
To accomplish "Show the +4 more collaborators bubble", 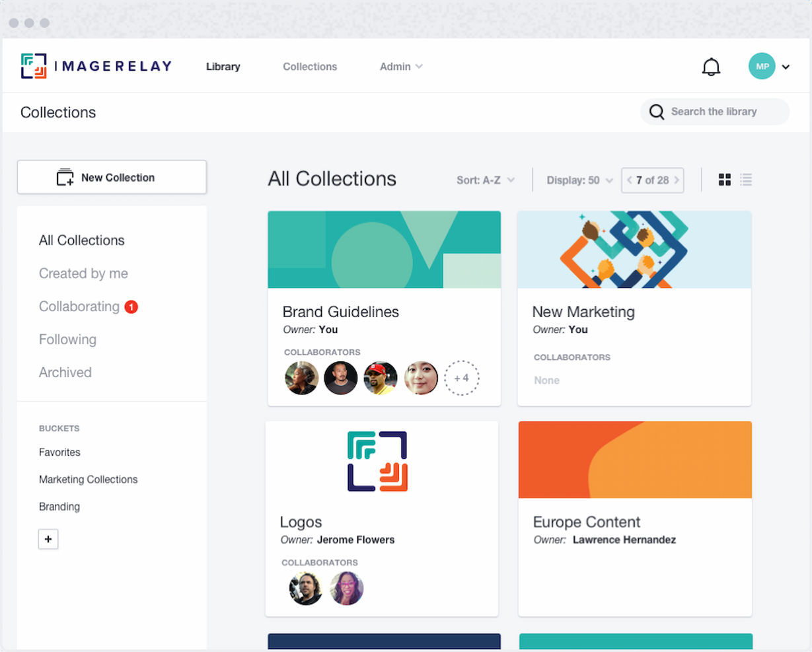I will pos(461,378).
